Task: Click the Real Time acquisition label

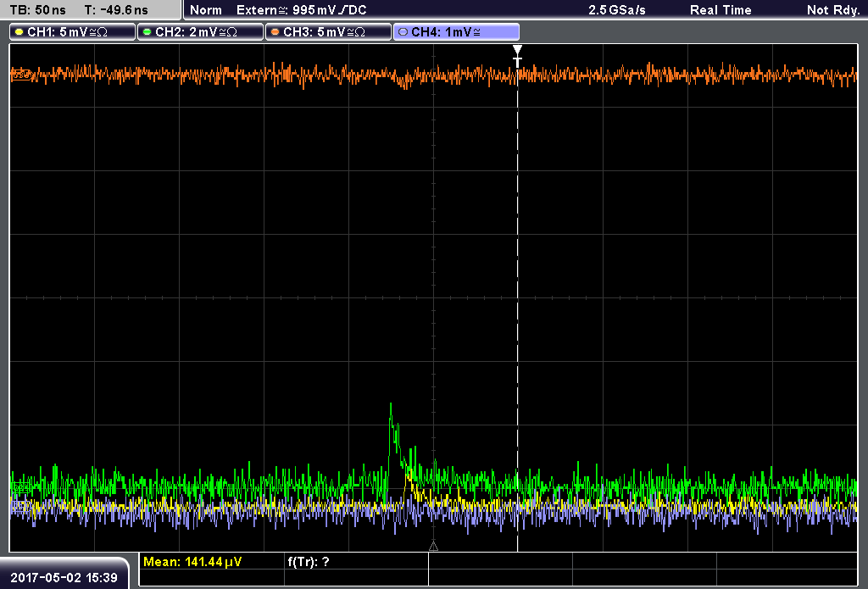Action: point(721,10)
